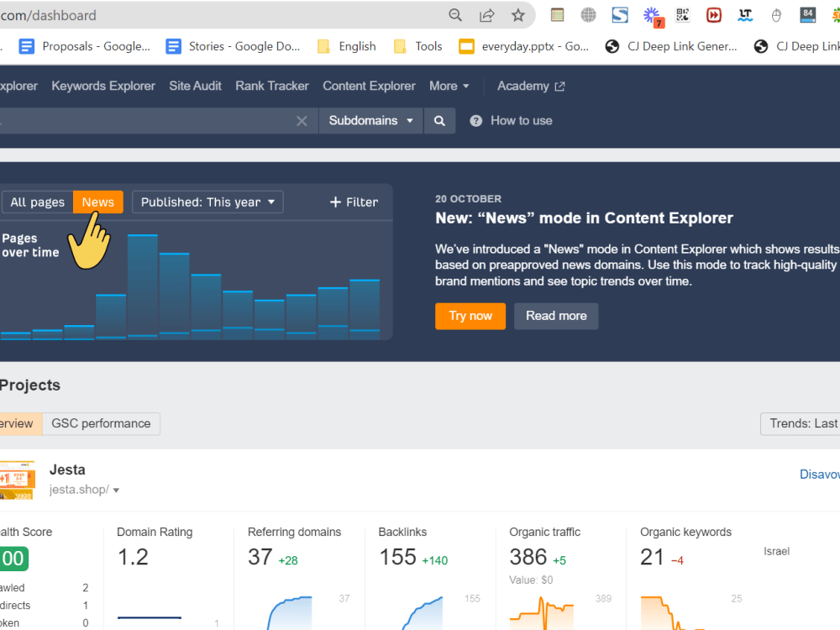
Task: Click the Referring domains trend chart
Action: [290, 613]
